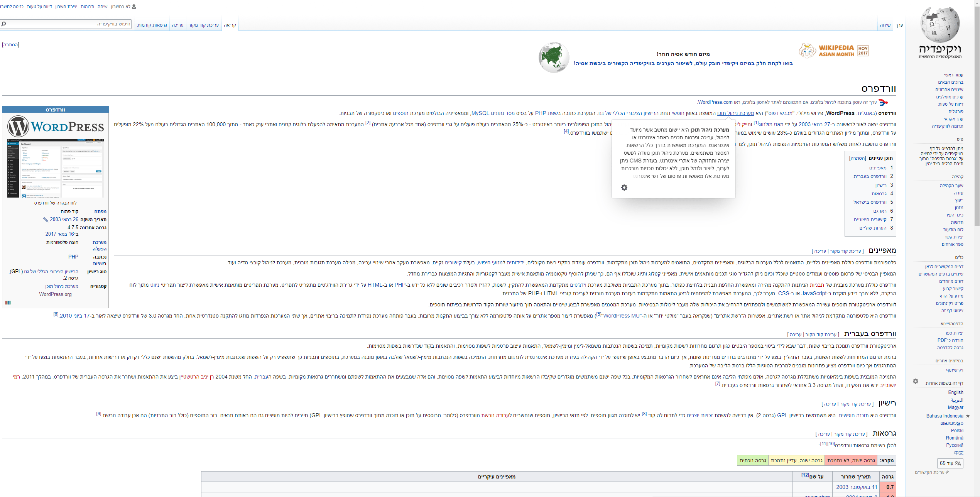Click the 'כניסה לחשבון' login link

point(12,7)
